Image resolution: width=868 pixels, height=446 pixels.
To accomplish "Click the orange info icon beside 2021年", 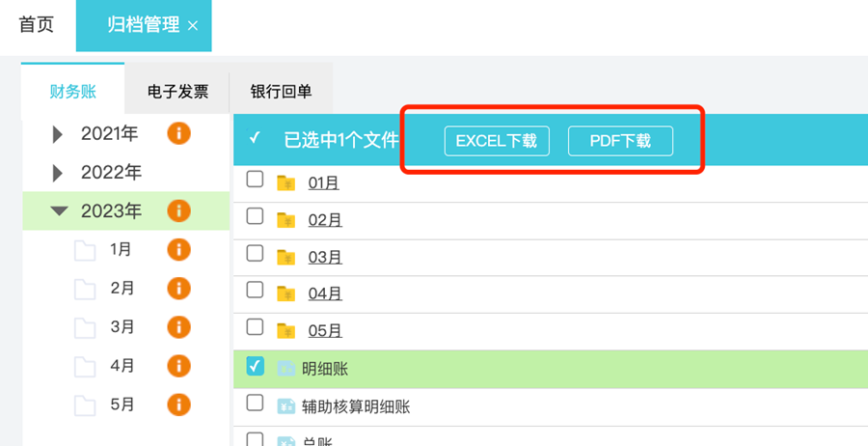I will coord(178,133).
